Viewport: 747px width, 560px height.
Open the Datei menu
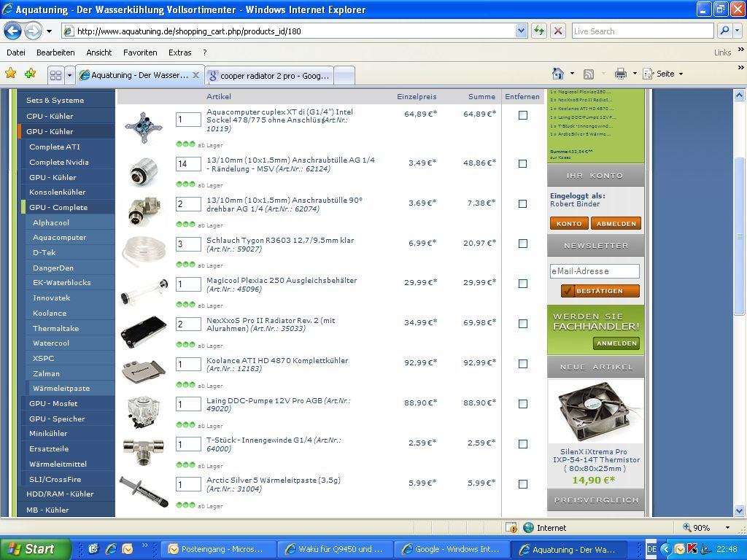coord(16,52)
